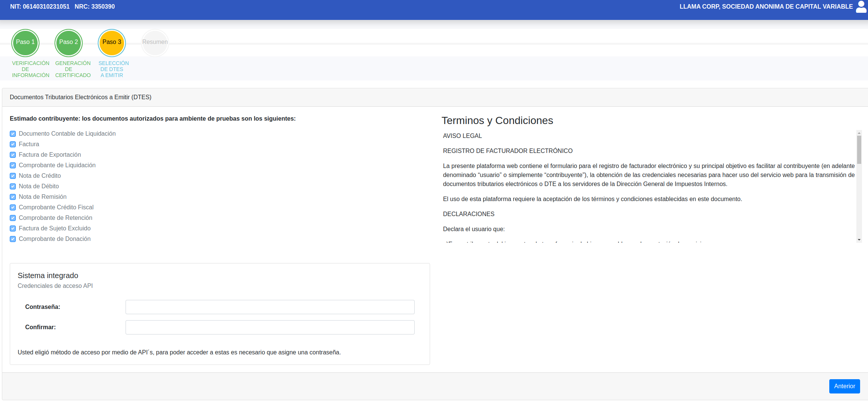Viewport: 868px width, 404px height.
Task: Uncheck Comprobante de Retención
Action: 13,218
